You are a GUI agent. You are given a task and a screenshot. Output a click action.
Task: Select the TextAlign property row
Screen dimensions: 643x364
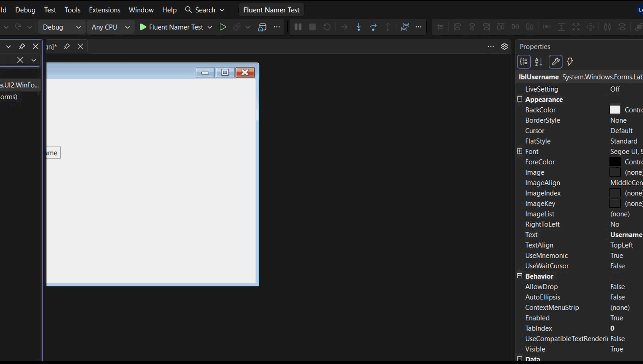tap(580, 245)
